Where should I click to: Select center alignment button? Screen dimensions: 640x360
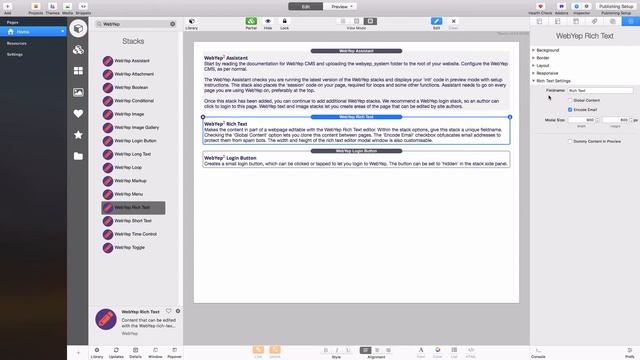[377, 350]
